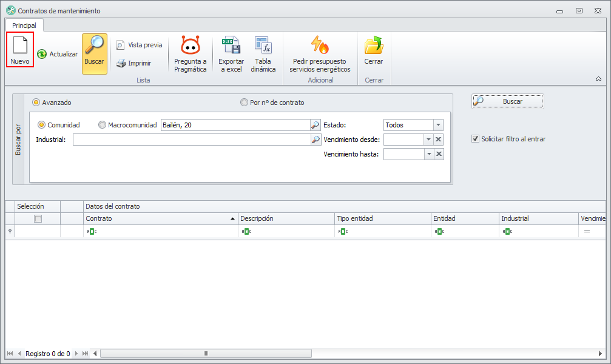This screenshot has width=611, height=364.
Task: Open the Estado dropdown showing Todos
Action: (438, 125)
